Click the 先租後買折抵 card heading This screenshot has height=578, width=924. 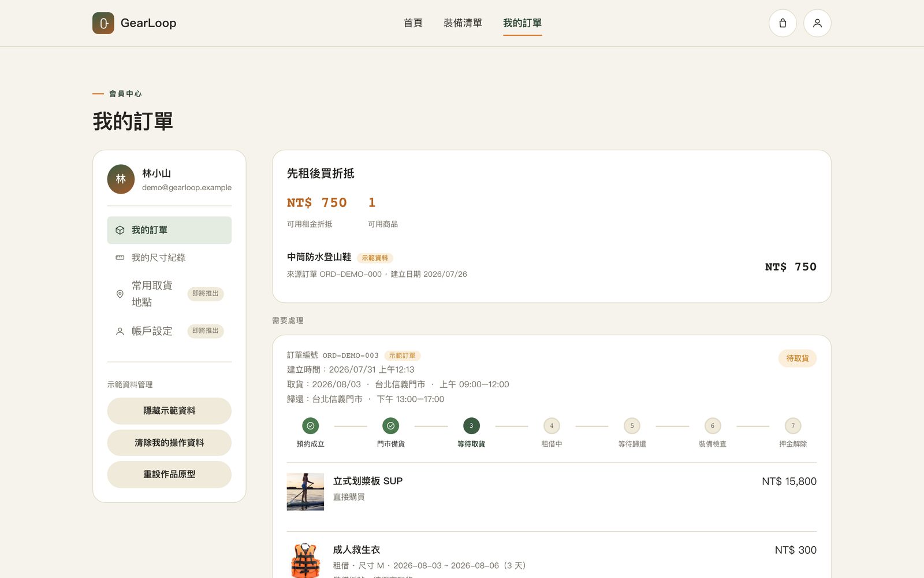[x=321, y=173]
